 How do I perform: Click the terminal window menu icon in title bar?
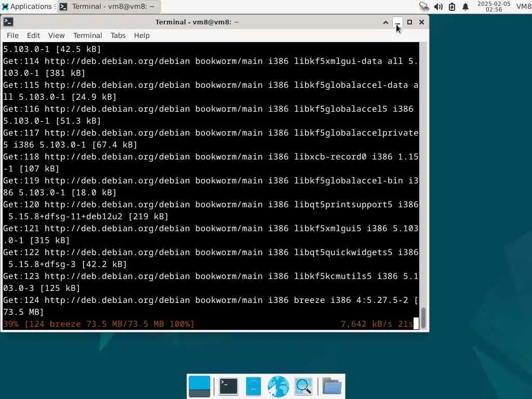[x=8, y=22]
